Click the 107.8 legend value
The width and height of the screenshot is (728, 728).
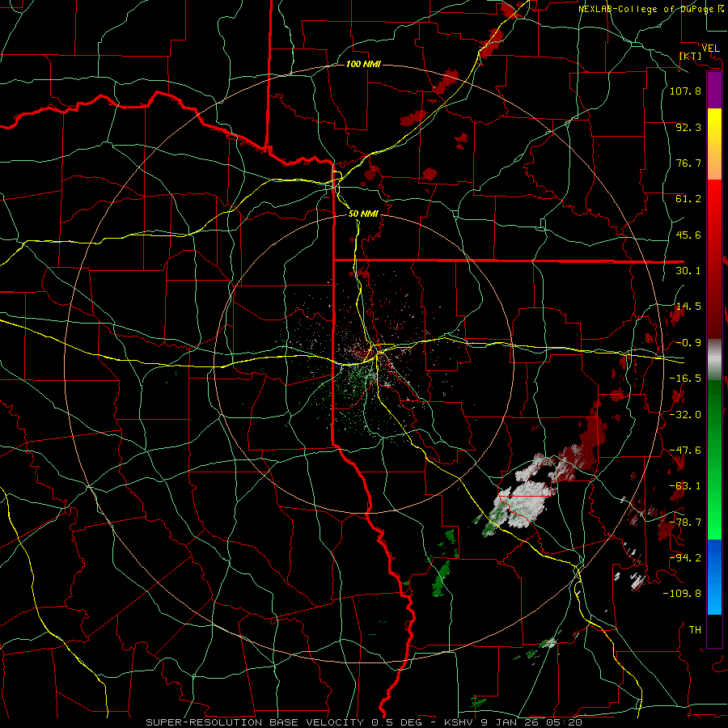[685, 91]
